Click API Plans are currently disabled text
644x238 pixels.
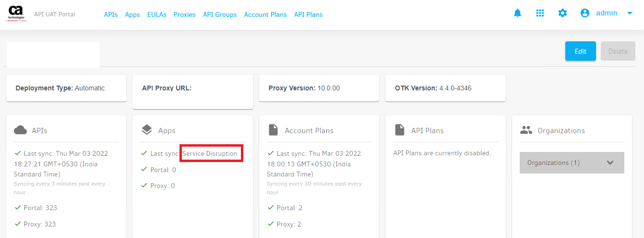click(x=442, y=153)
